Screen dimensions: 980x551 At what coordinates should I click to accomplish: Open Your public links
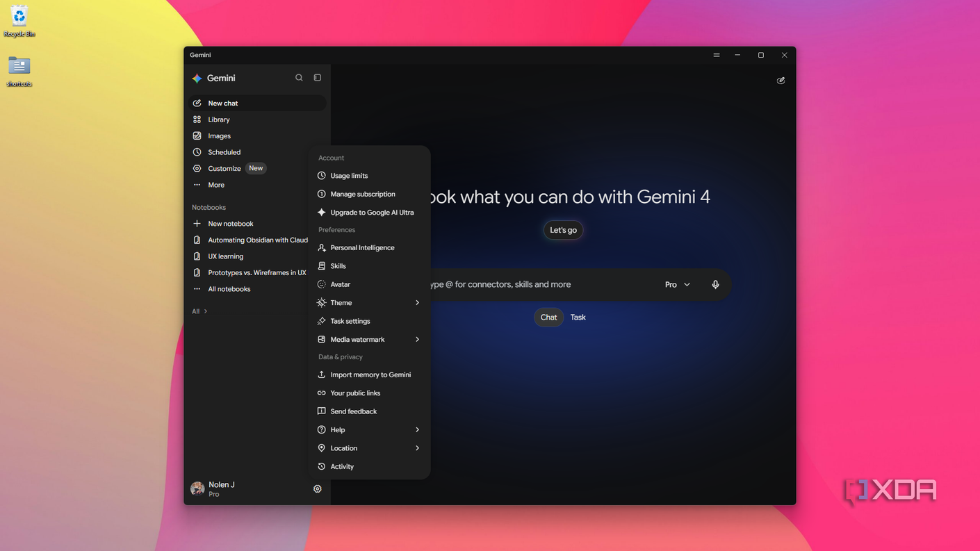[x=370, y=393]
